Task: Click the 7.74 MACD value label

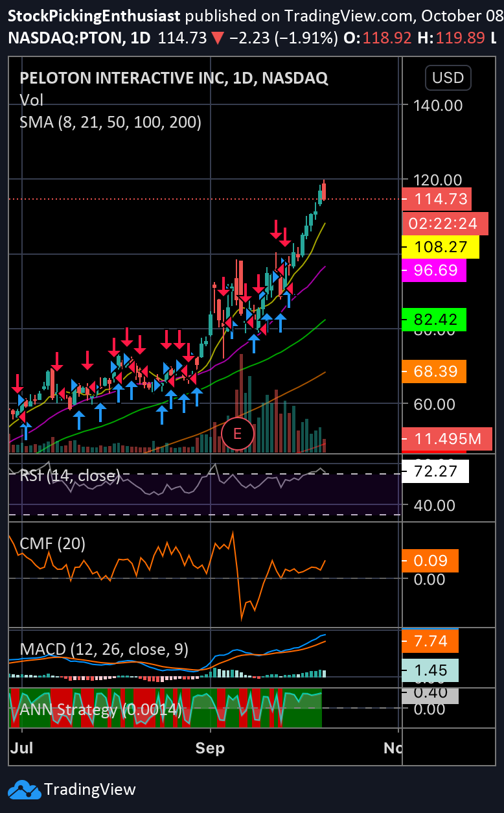Action: tap(430, 642)
